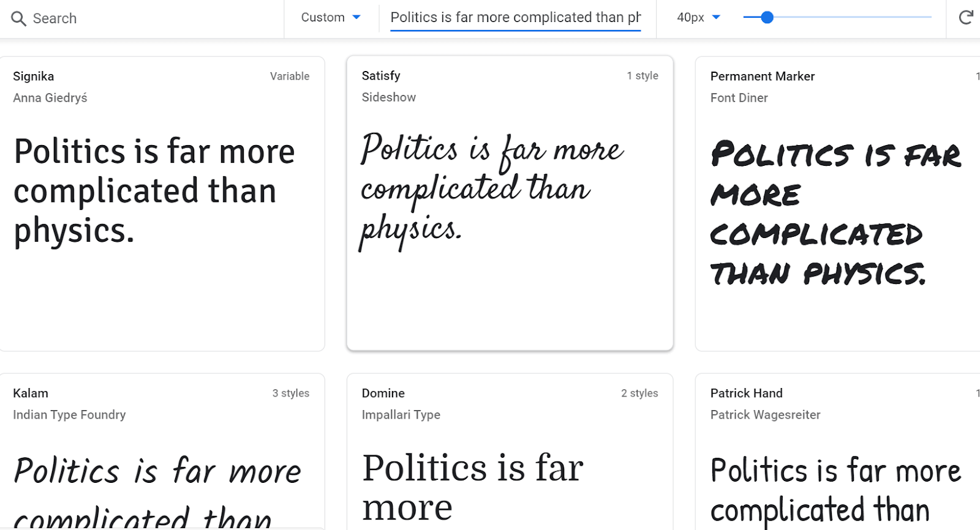
Task: Select the Signika font preview card
Action: point(162,202)
